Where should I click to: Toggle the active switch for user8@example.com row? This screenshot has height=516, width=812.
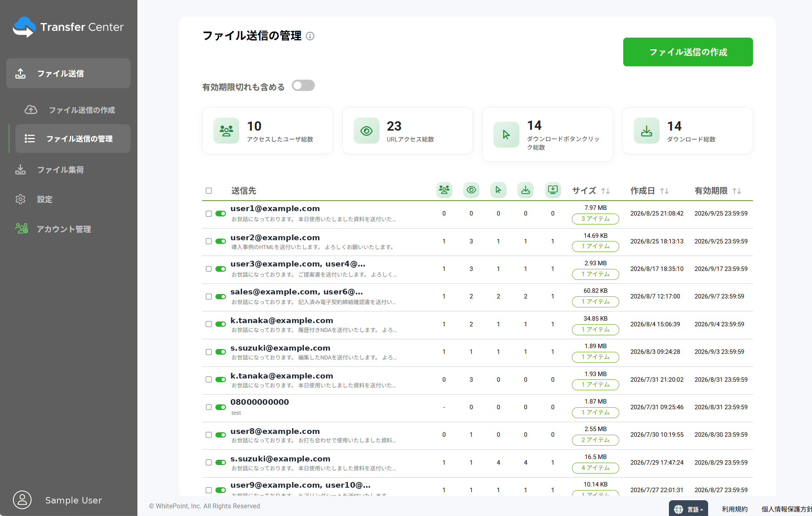(x=221, y=435)
